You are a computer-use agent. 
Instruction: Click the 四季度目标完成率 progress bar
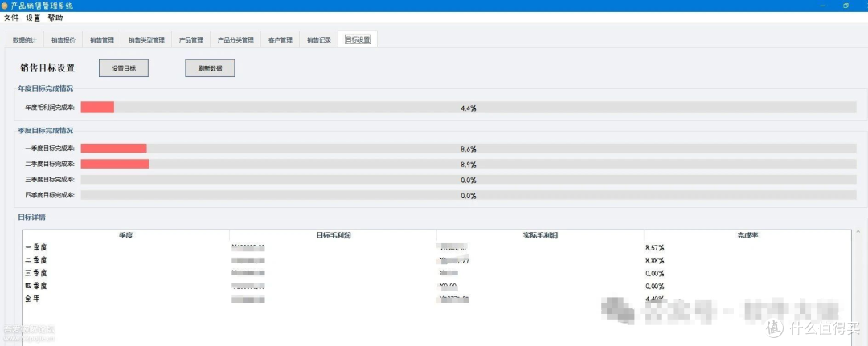coord(469,195)
